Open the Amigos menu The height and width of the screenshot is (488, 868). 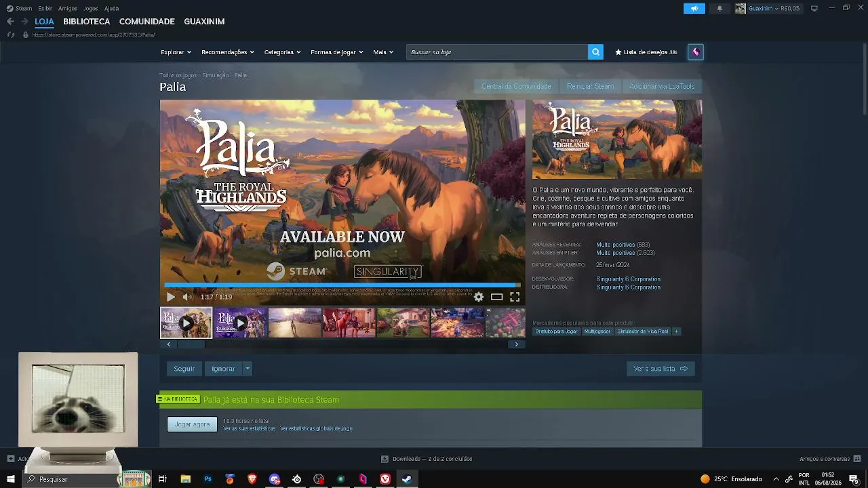point(68,8)
